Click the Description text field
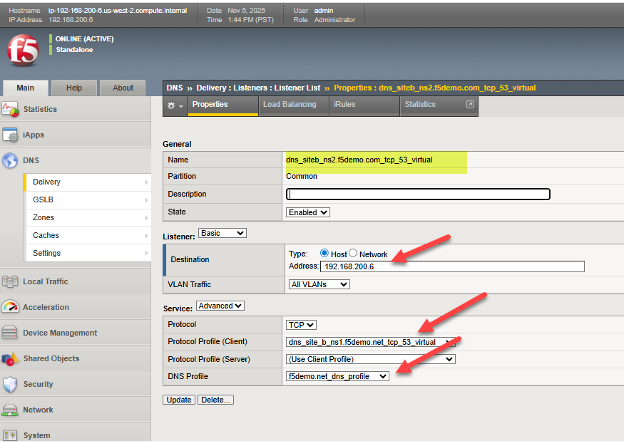The width and height of the screenshot is (624, 442). [x=418, y=194]
